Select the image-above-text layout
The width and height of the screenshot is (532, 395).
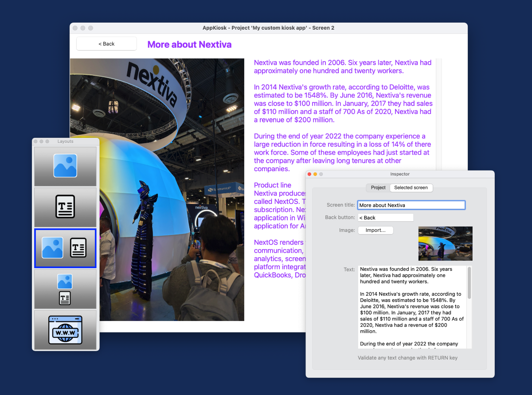click(x=66, y=289)
